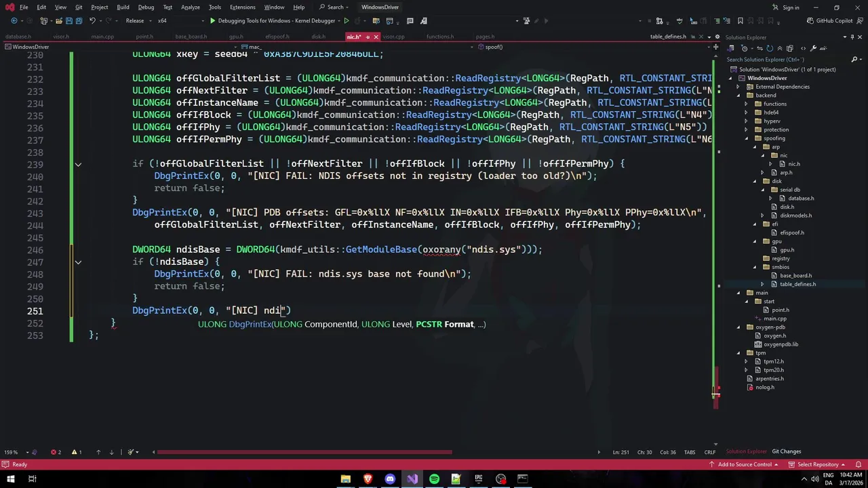Refresh Solution Explorer with the circular arrow icon
This screenshot has height=488, width=868.
[x=770, y=49]
